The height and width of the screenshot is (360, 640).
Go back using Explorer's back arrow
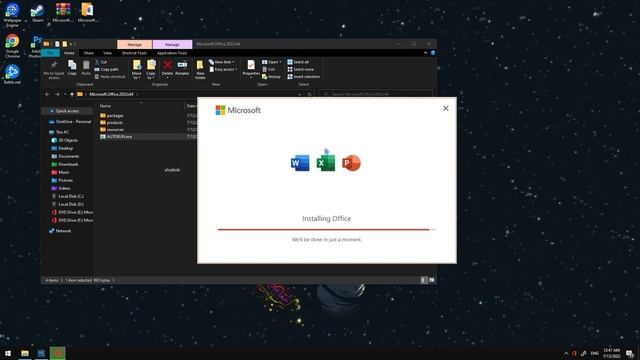pos(47,94)
